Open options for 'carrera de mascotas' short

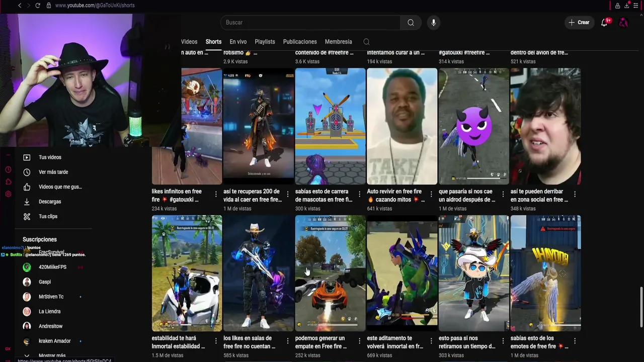coord(359,194)
